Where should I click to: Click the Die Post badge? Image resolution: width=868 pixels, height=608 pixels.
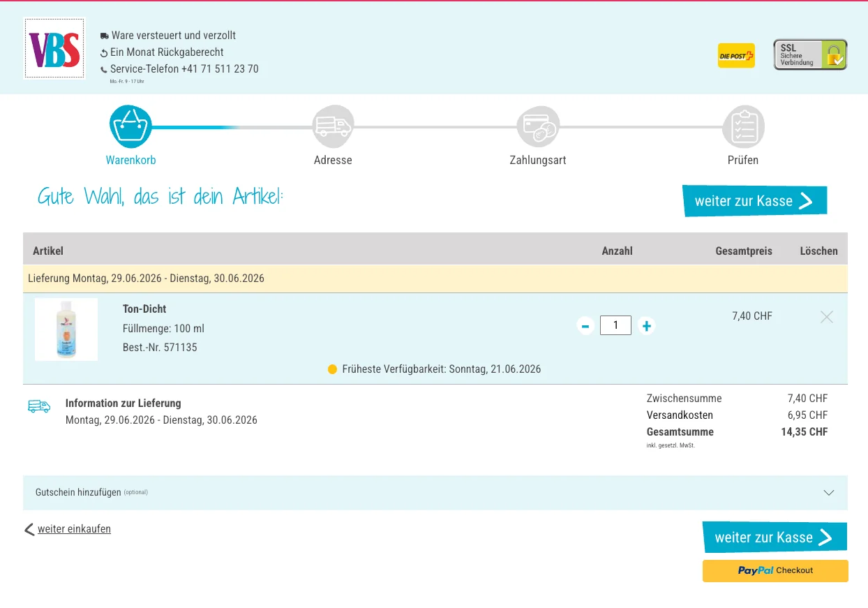736,55
